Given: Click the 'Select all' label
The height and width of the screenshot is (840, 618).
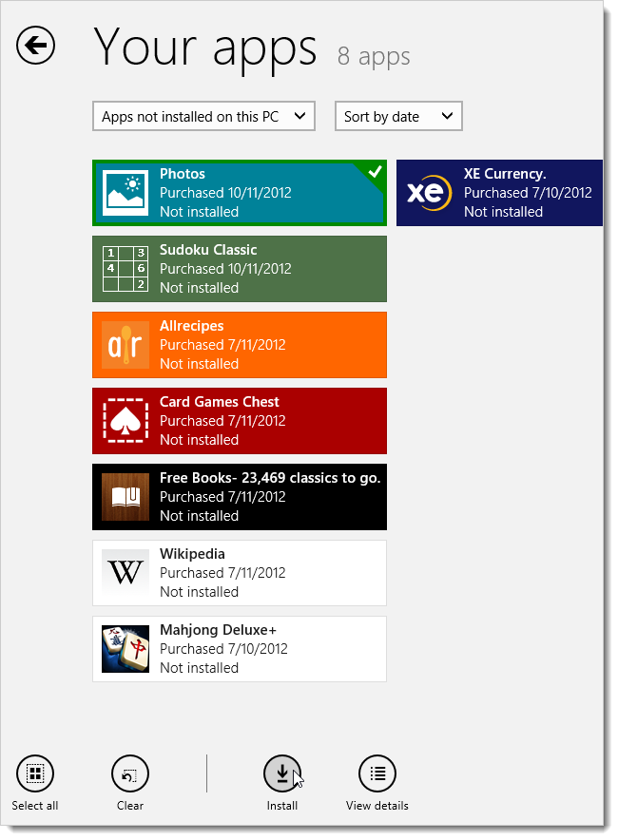Looking at the screenshot, I should (x=35, y=806).
